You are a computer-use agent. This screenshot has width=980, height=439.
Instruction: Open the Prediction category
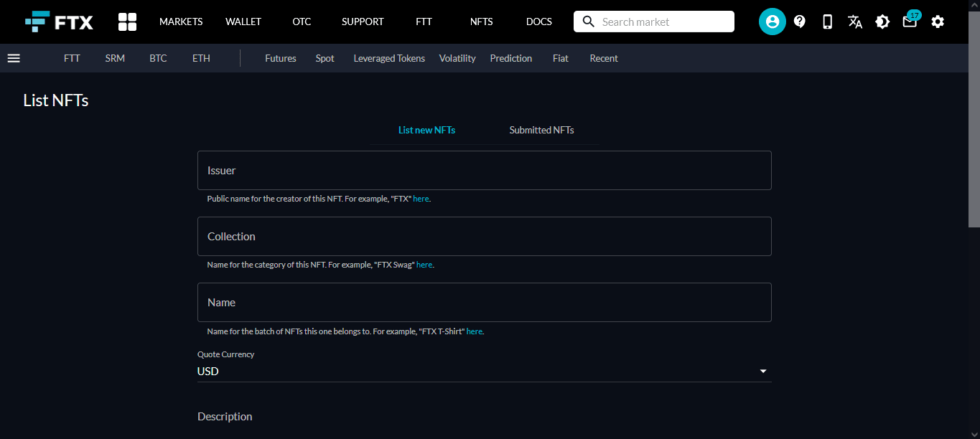tap(511, 58)
